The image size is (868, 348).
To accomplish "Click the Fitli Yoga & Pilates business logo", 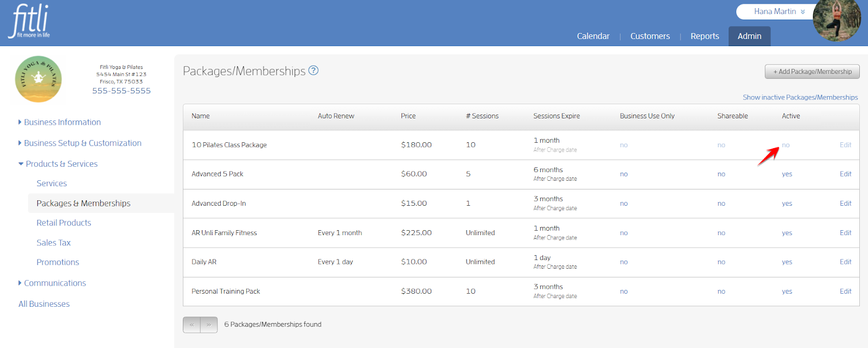I will coord(38,79).
